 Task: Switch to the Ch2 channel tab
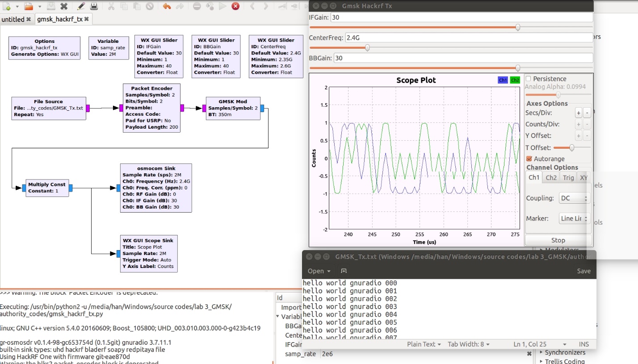[x=551, y=177]
